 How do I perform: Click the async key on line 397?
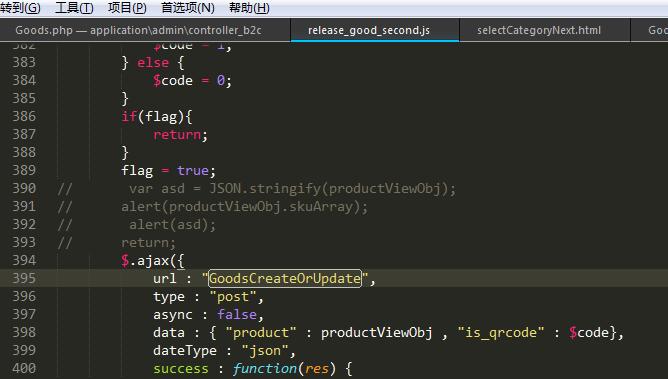pos(173,315)
